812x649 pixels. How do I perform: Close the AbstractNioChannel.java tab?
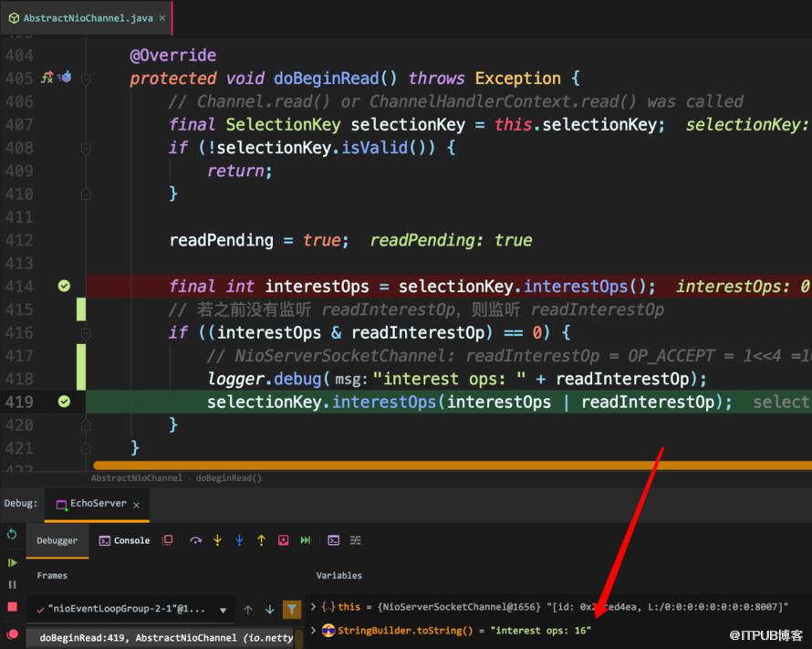[162, 18]
